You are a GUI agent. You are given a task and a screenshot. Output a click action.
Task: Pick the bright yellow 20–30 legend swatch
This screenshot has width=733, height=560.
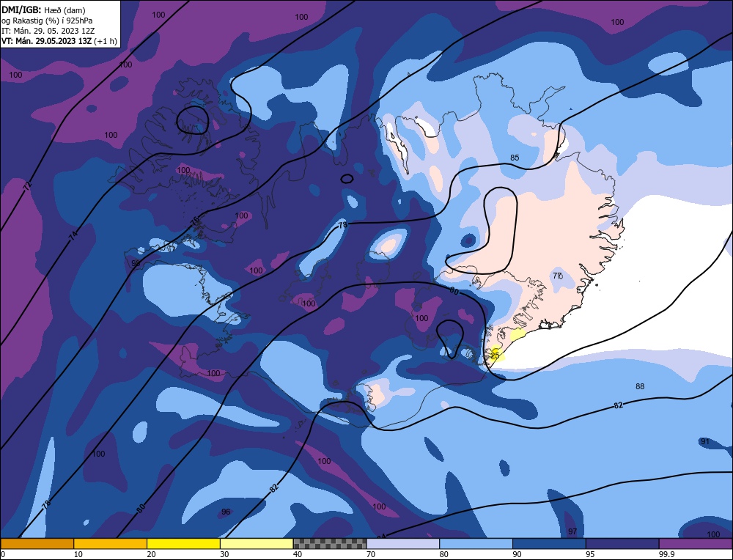183,543
